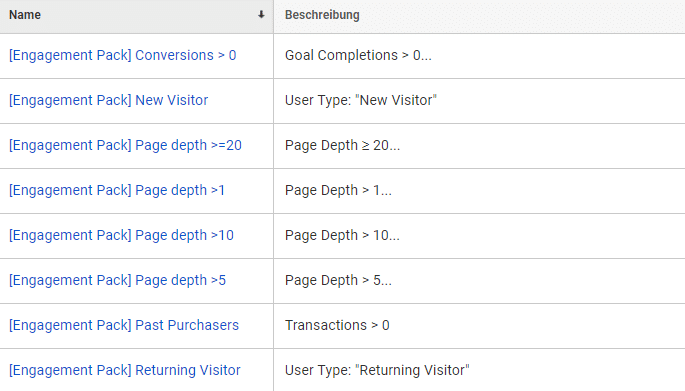Select description 'Goal Completions > 0...'
The image size is (685, 391).
(x=358, y=55)
